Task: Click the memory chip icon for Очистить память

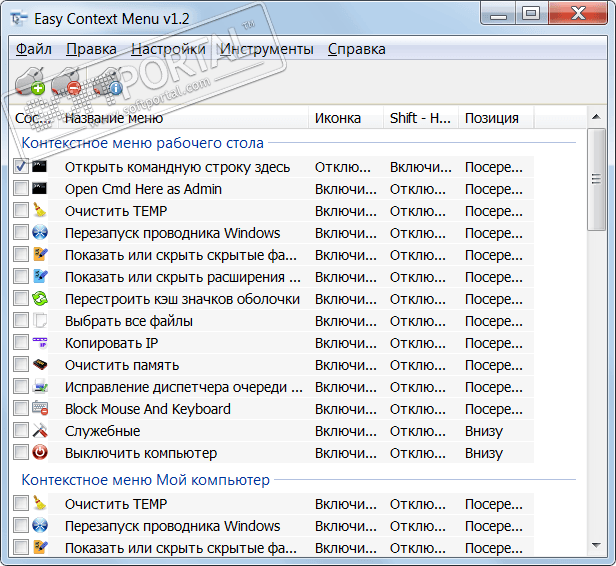Action: pyautogui.click(x=40, y=365)
